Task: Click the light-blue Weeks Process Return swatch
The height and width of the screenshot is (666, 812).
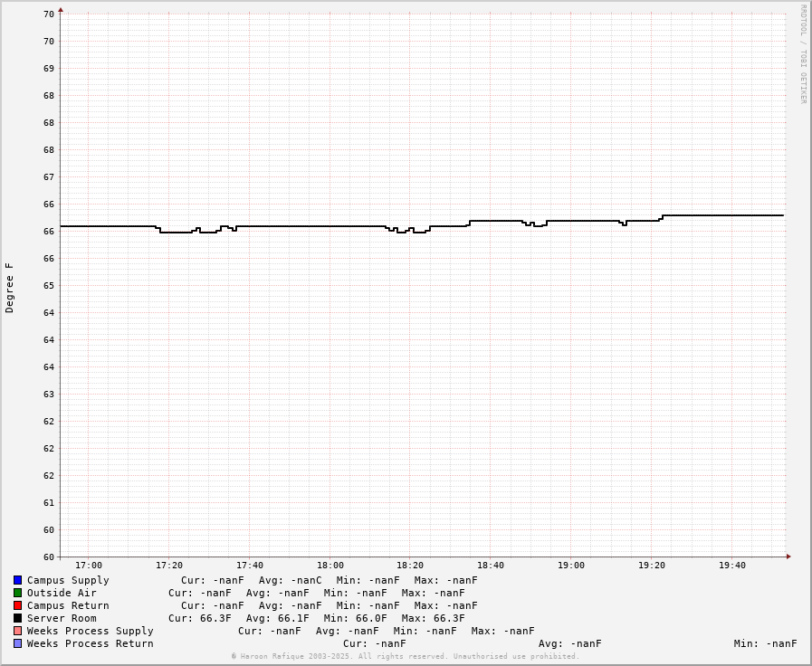Action: pos(17,643)
